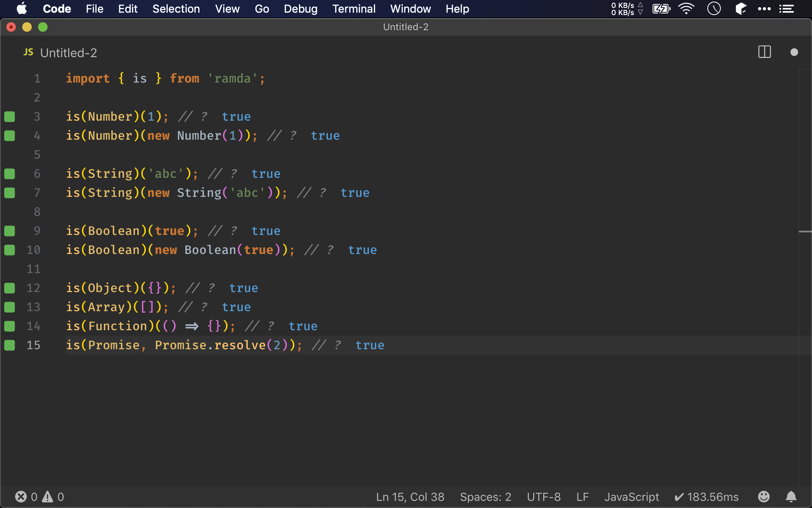Click 'Number' in is(Number)(1) on line 3
Image resolution: width=812 pixels, height=508 pixels.
[x=110, y=117]
